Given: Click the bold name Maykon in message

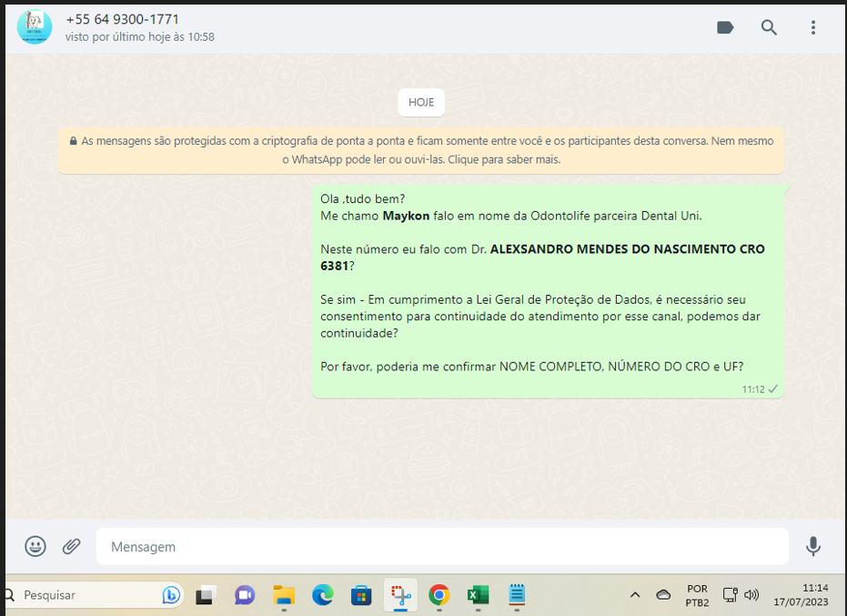Looking at the screenshot, I should coord(406,216).
